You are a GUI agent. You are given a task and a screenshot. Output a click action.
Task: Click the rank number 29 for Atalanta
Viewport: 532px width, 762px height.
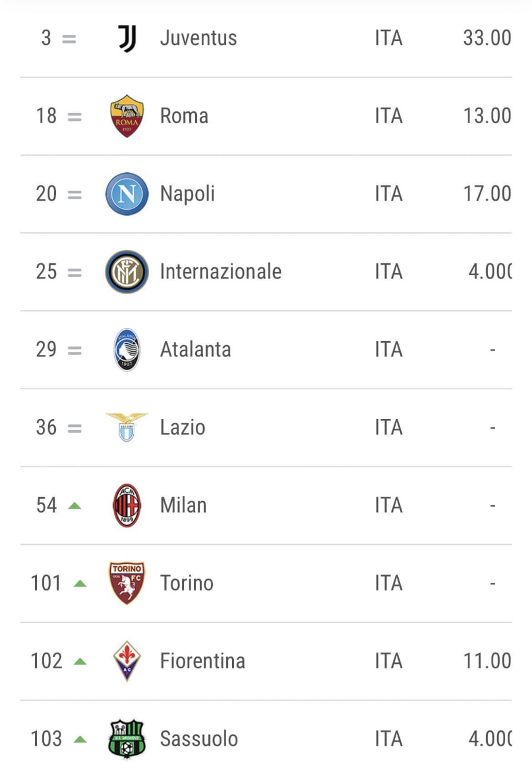pyautogui.click(x=46, y=349)
